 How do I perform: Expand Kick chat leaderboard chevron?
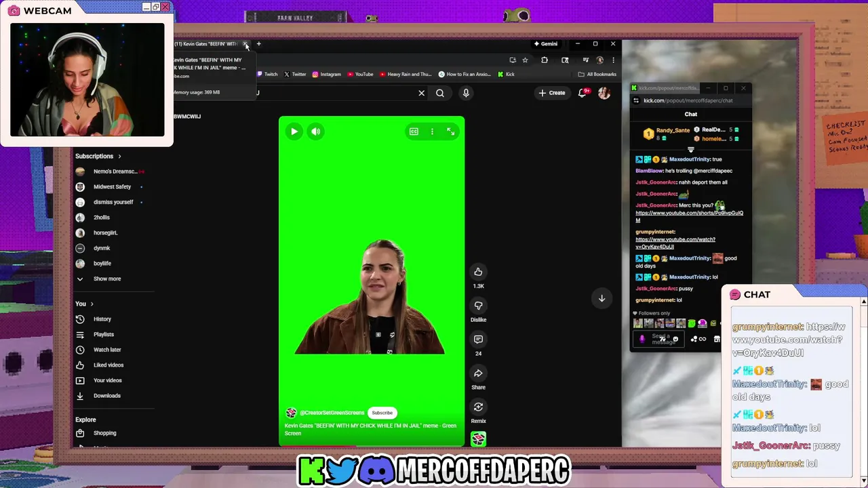coord(690,150)
